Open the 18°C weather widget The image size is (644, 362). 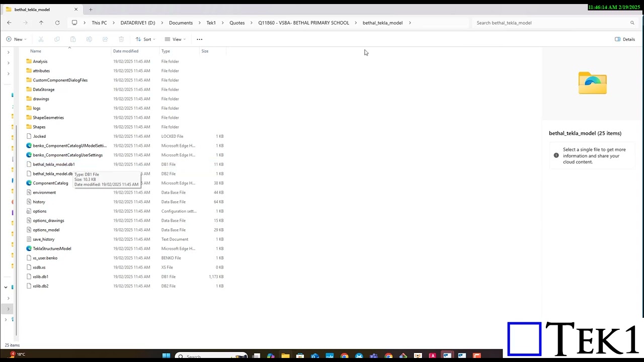[x=18, y=354]
